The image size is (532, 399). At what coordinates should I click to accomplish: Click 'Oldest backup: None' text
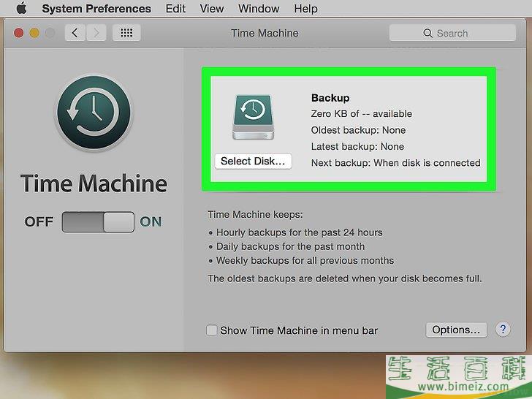(358, 130)
